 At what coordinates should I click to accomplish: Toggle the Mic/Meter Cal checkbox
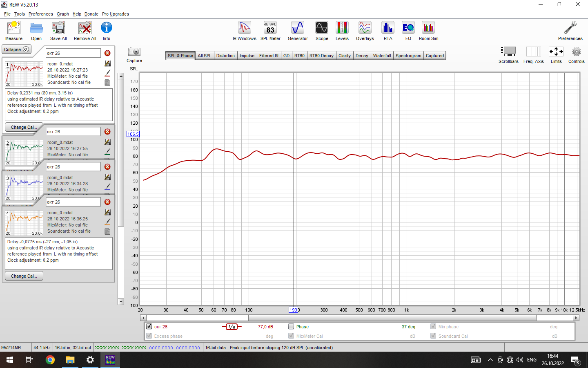(291, 336)
